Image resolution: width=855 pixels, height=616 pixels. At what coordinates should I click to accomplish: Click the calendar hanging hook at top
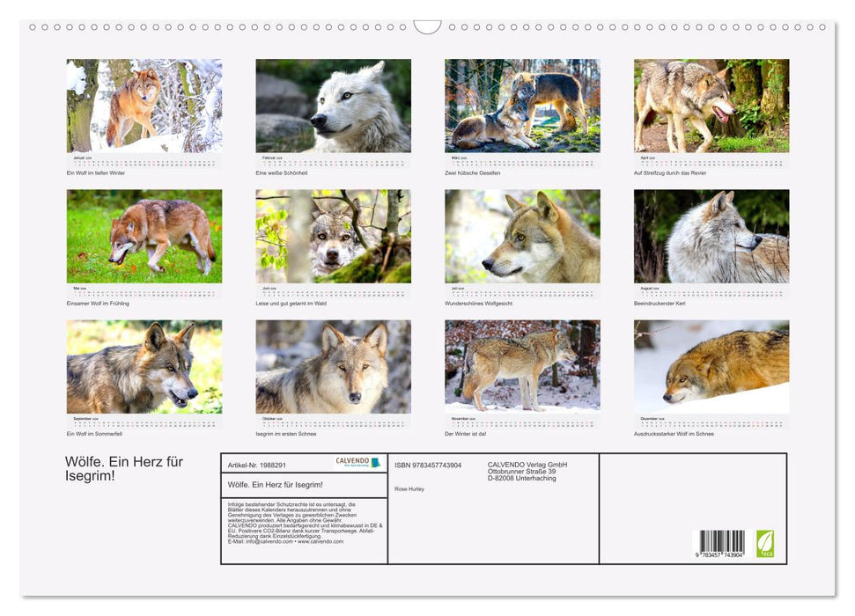[427, 27]
